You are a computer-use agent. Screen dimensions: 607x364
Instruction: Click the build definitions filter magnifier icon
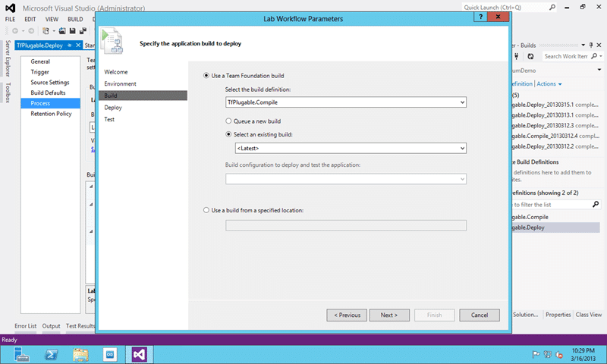pos(596,204)
